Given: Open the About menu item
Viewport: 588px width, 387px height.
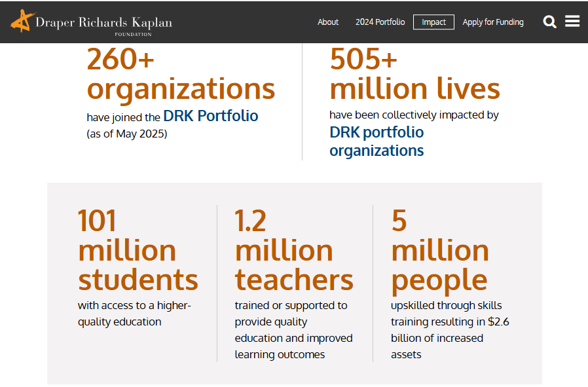Looking at the screenshot, I should pyautogui.click(x=328, y=22).
